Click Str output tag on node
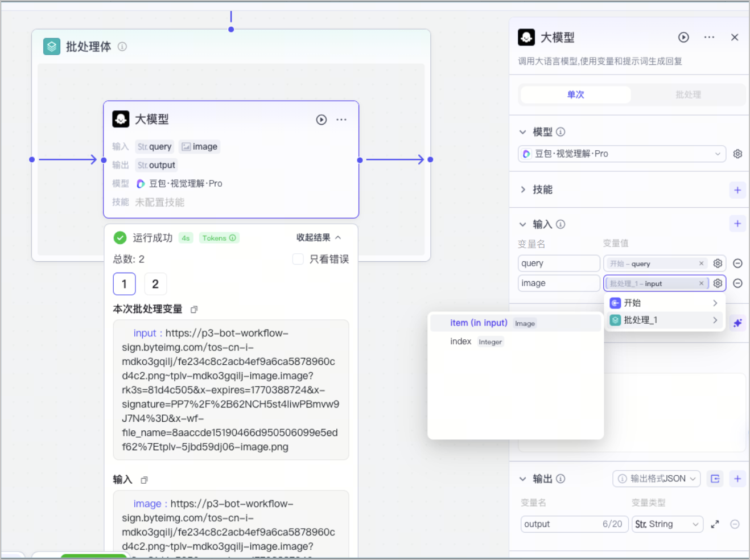Viewport: 750px width, 560px height. 156,165
